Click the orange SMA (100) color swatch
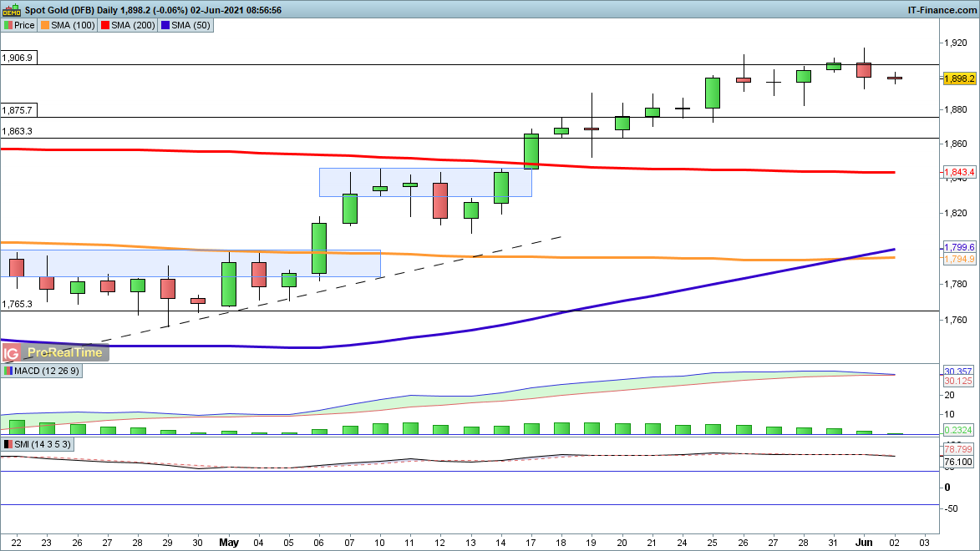Screen dimensions: 980x551 (45, 25)
